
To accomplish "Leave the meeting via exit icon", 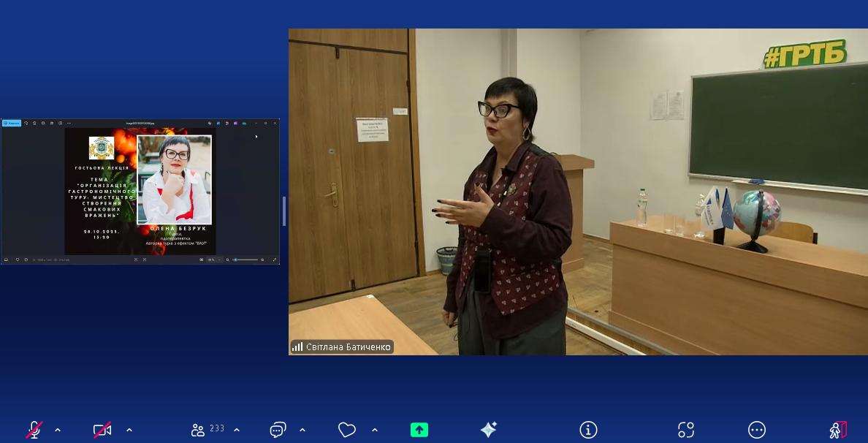I will (x=837, y=430).
